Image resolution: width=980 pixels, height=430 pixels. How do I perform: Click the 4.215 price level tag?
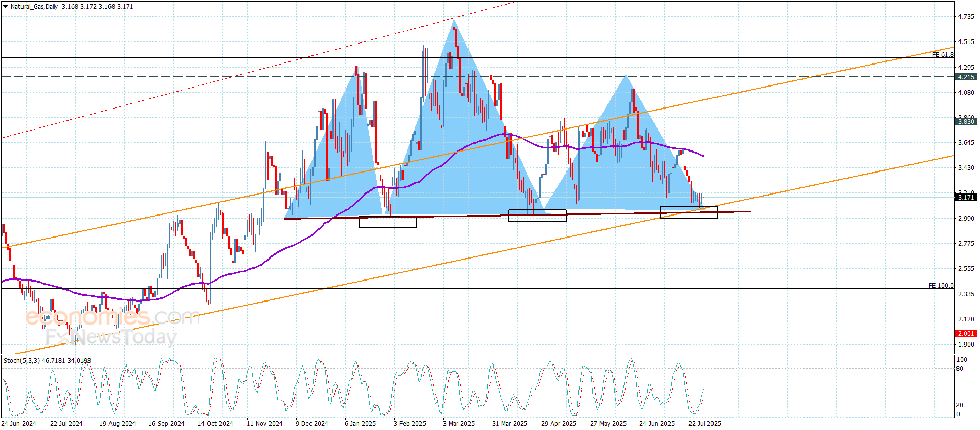(966, 77)
